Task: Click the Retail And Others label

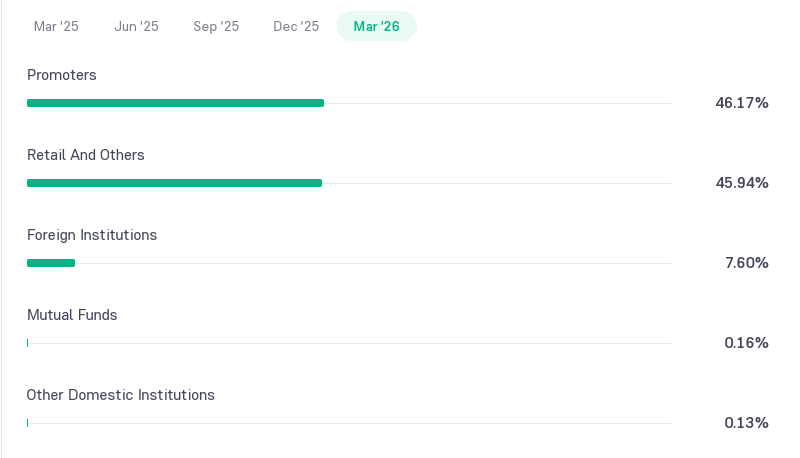Action: click(86, 155)
